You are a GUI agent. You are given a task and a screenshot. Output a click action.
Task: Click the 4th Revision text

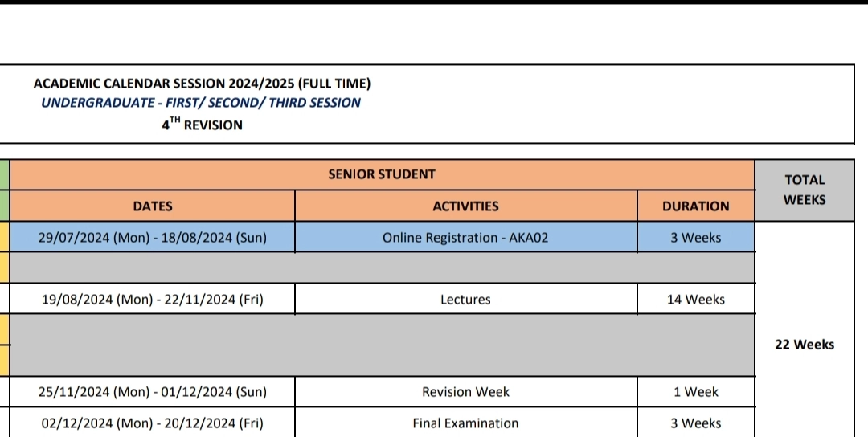202,124
